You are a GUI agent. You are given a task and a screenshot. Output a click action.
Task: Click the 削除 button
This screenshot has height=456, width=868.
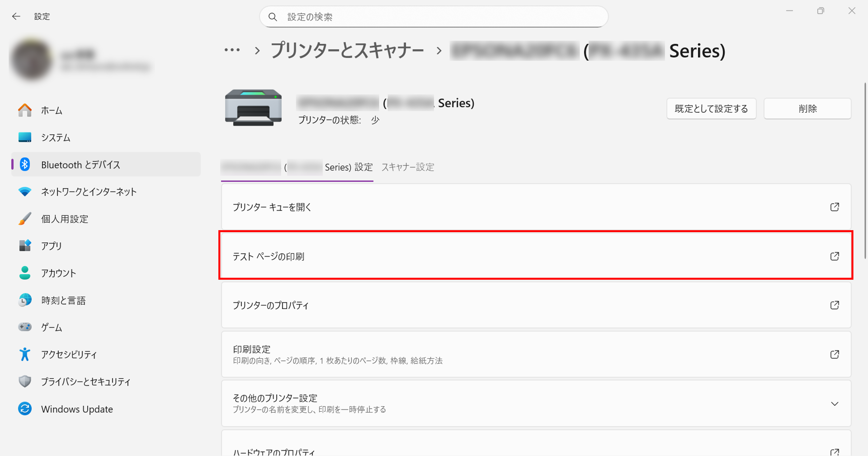(807, 109)
